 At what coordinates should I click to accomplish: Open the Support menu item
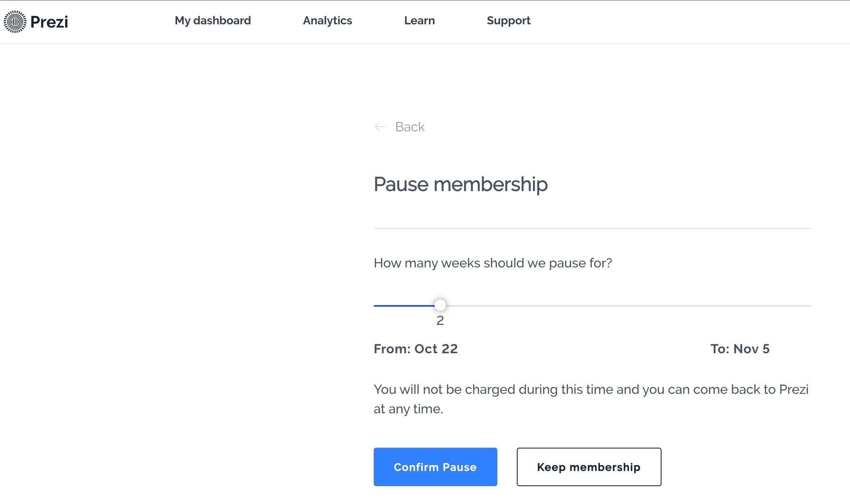click(508, 21)
